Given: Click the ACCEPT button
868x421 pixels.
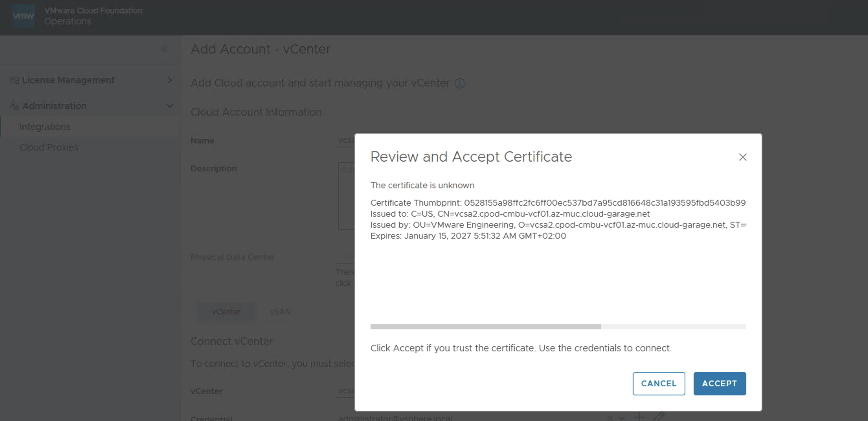Looking at the screenshot, I should click(719, 383).
